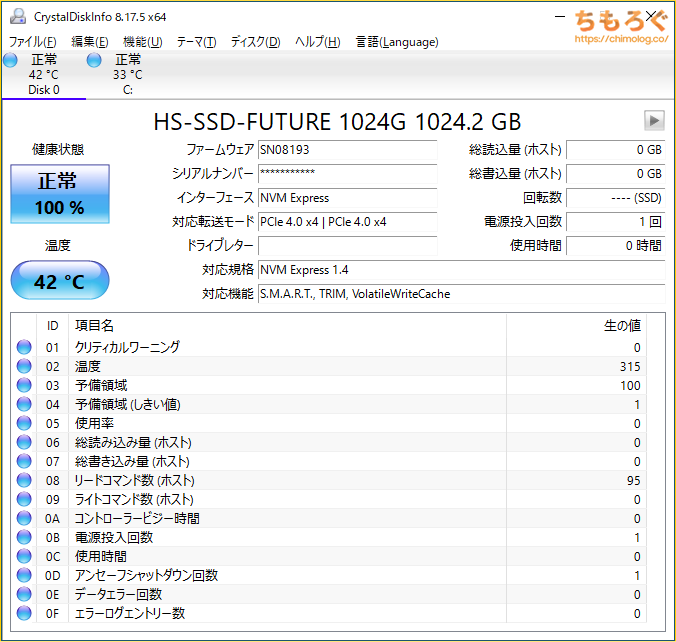Select the クリティカルワーニング row text

click(128, 347)
